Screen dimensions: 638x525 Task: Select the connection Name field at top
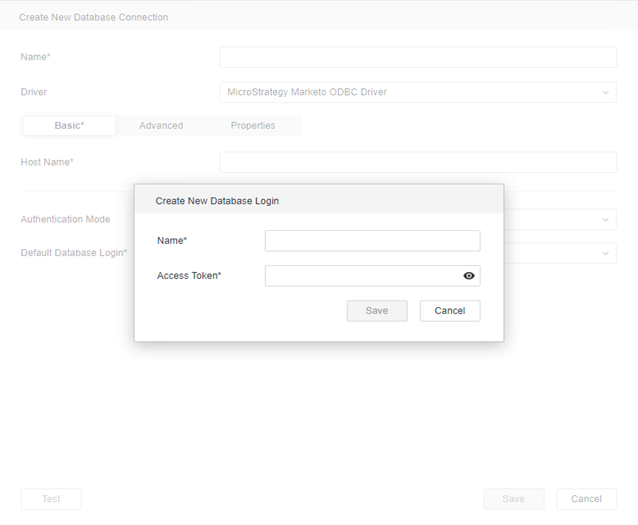tap(418, 57)
